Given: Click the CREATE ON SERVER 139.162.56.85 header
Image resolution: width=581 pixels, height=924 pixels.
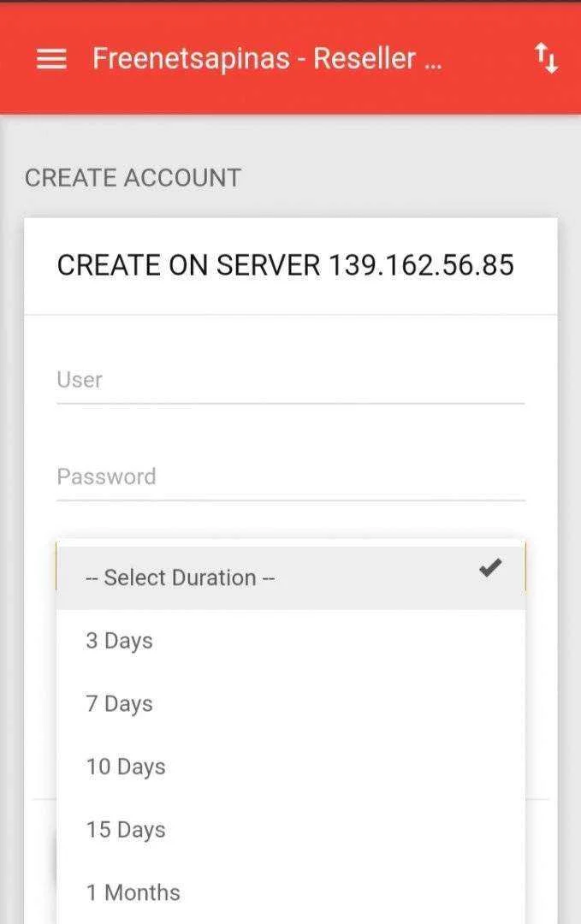Looking at the screenshot, I should [x=285, y=265].
